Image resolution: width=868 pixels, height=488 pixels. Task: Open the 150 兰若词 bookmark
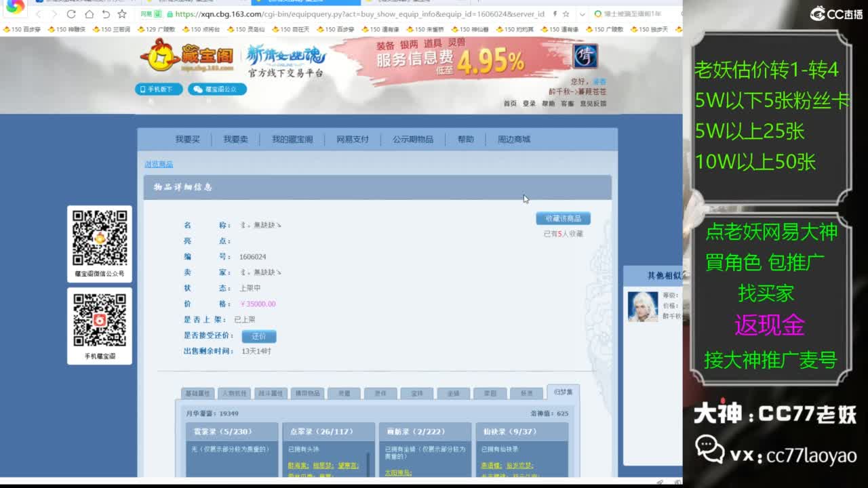(112, 29)
